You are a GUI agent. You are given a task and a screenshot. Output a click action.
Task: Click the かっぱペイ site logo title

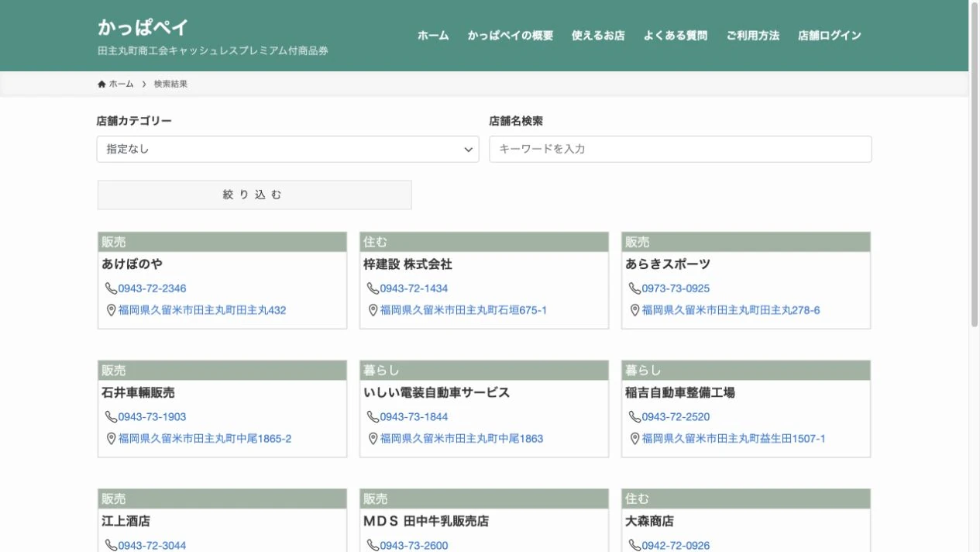pyautogui.click(x=143, y=27)
